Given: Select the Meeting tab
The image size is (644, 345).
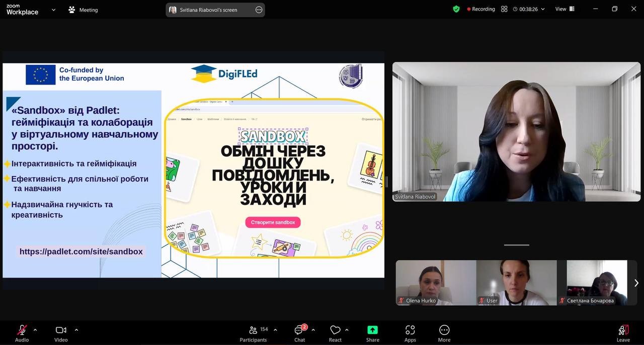Looking at the screenshot, I should [x=84, y=10].
